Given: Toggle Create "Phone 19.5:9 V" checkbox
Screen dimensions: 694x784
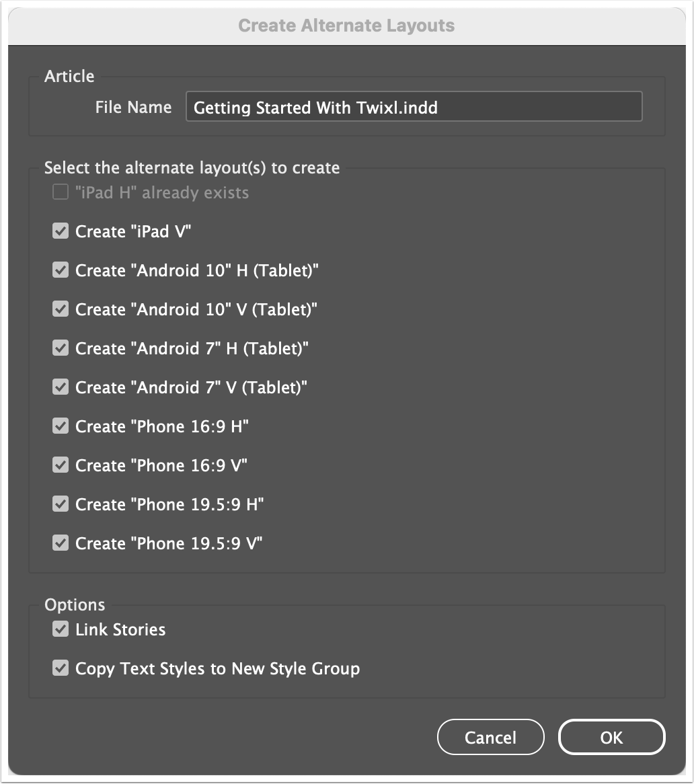Looking at the screenshot, I should coord(61,543).
